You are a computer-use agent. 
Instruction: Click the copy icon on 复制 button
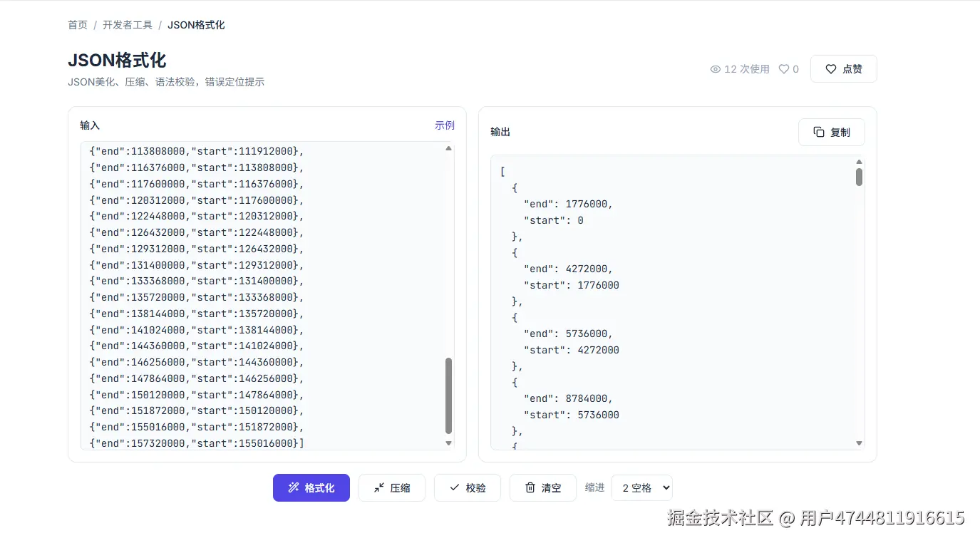[819, 132]
